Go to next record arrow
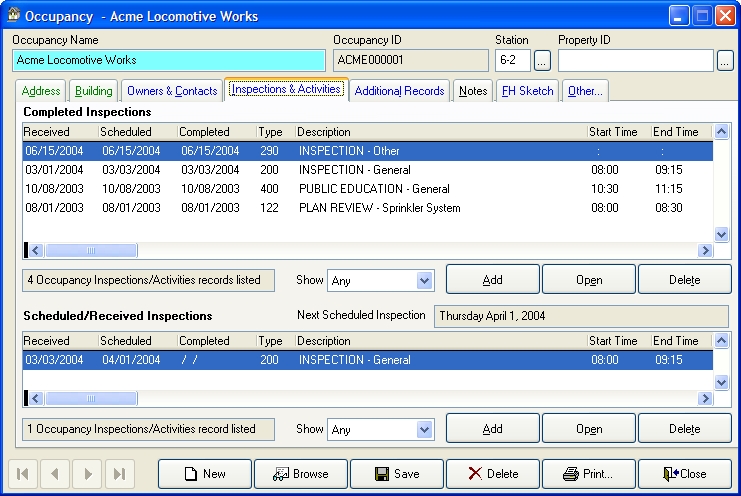This screenshot has width=741, height=496. pos(87,474)
